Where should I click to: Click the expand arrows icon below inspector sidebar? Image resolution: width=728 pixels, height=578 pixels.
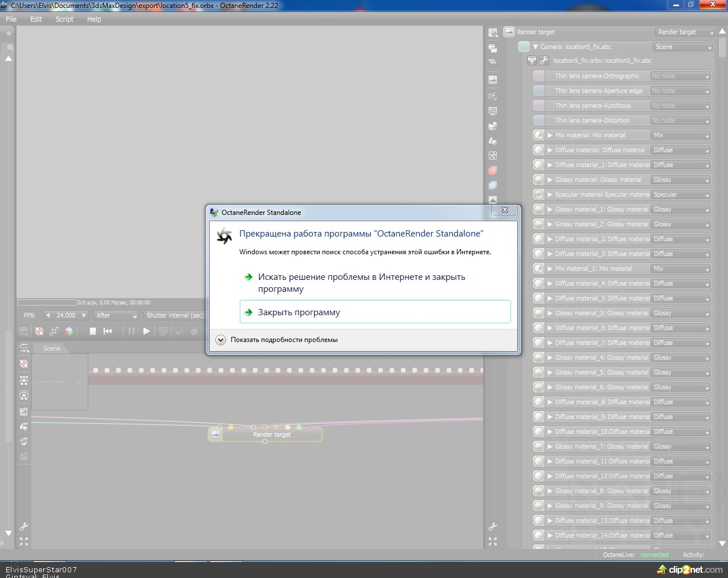tap(493, 542)
